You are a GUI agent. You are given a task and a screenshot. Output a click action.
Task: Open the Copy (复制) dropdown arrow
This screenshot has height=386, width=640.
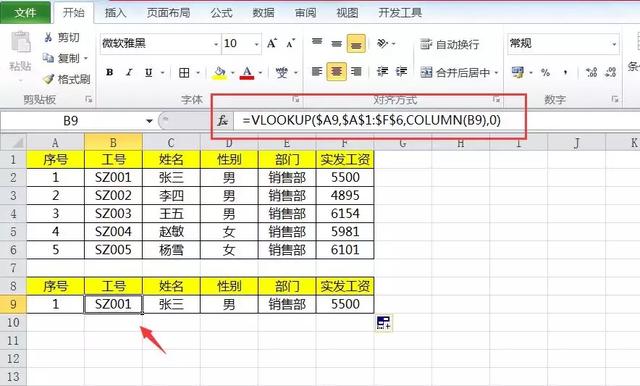[86, 58]
